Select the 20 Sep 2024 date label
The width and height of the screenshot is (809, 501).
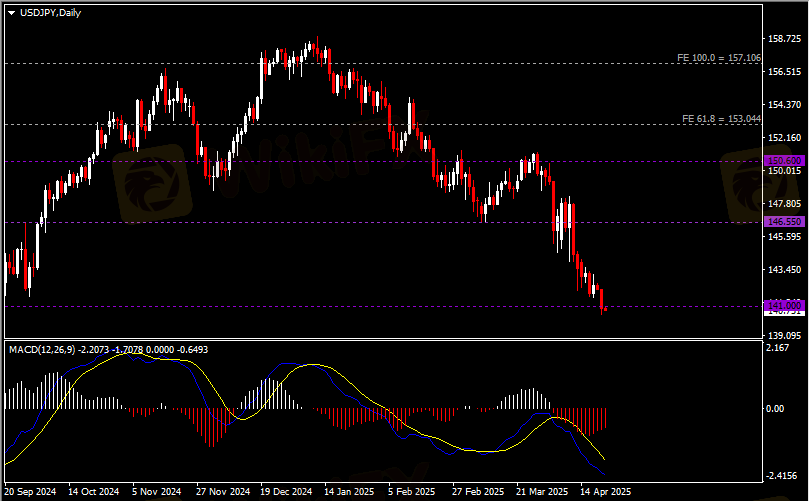(30, 492)
